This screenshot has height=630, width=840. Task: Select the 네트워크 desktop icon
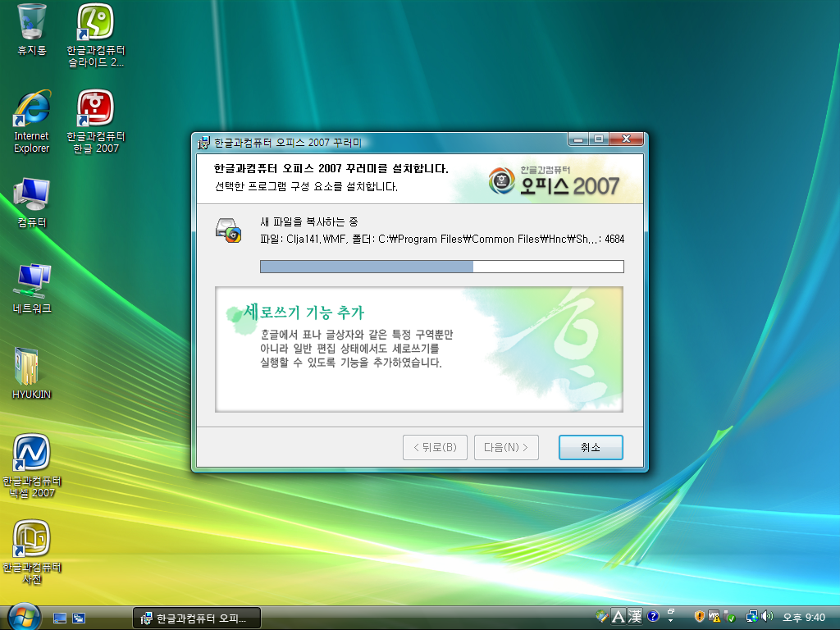point(32,288)
